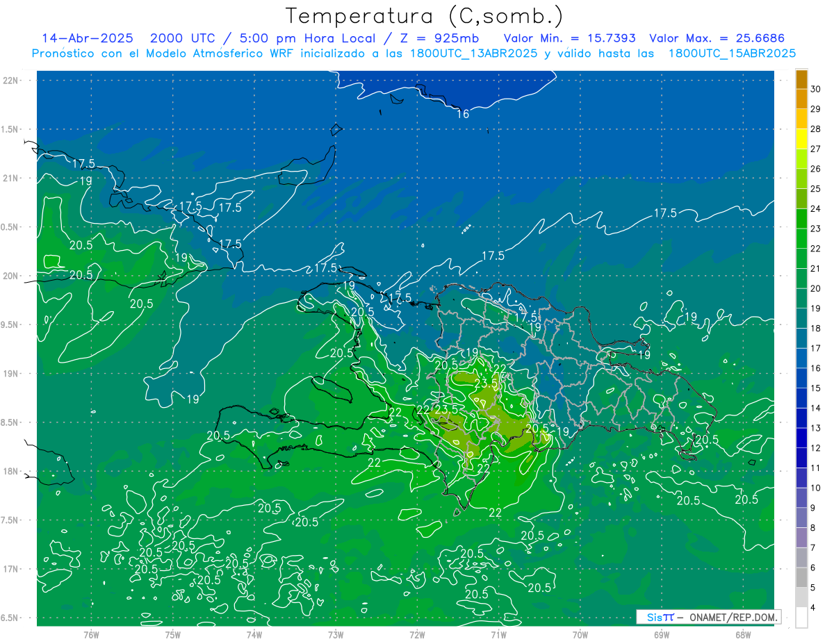Click the "20N" latitude axis label
Viewport: 834px width, 644px height.
(x=11, y=276)
